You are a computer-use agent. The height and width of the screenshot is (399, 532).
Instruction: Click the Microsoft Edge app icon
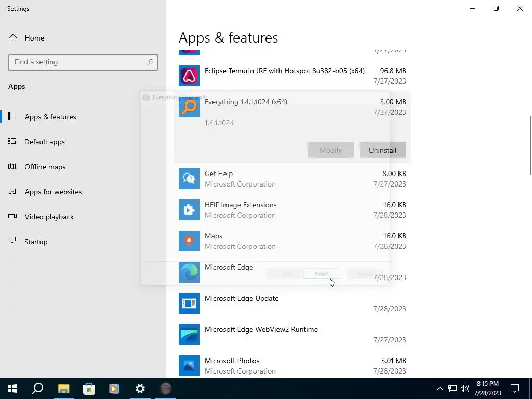pyautogui.click(x=189, y=272)
